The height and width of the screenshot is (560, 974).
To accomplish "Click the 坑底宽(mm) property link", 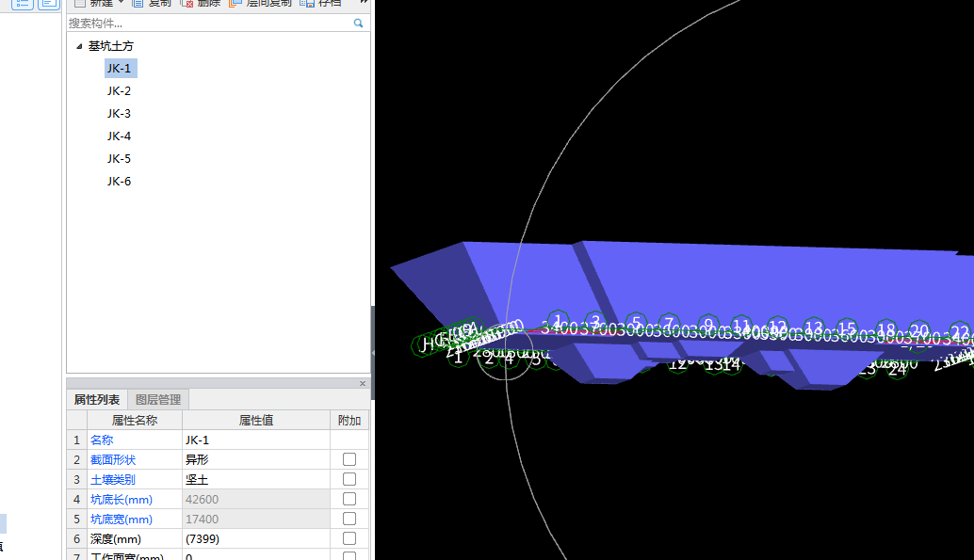I will tap(122, 520).
